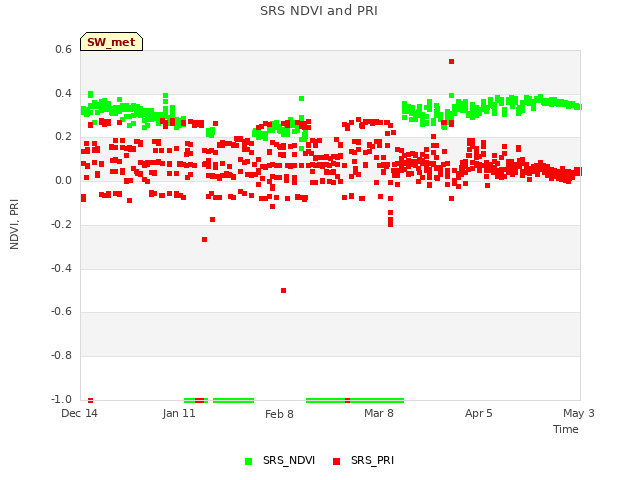Select the red outlier point near -0.5
The height and width of the screenshot is (480, 640).
284,291
